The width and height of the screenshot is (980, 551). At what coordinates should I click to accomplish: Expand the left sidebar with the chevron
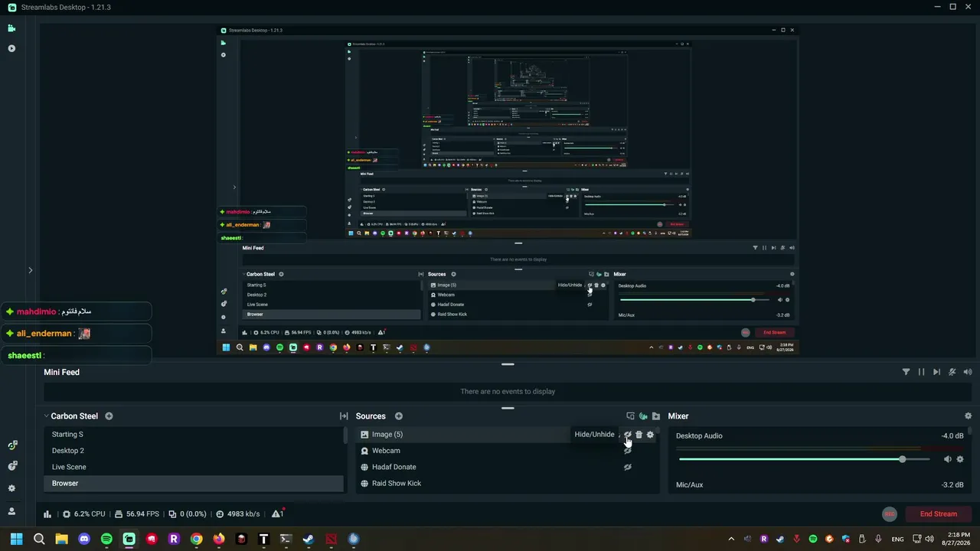pos(31,270)
